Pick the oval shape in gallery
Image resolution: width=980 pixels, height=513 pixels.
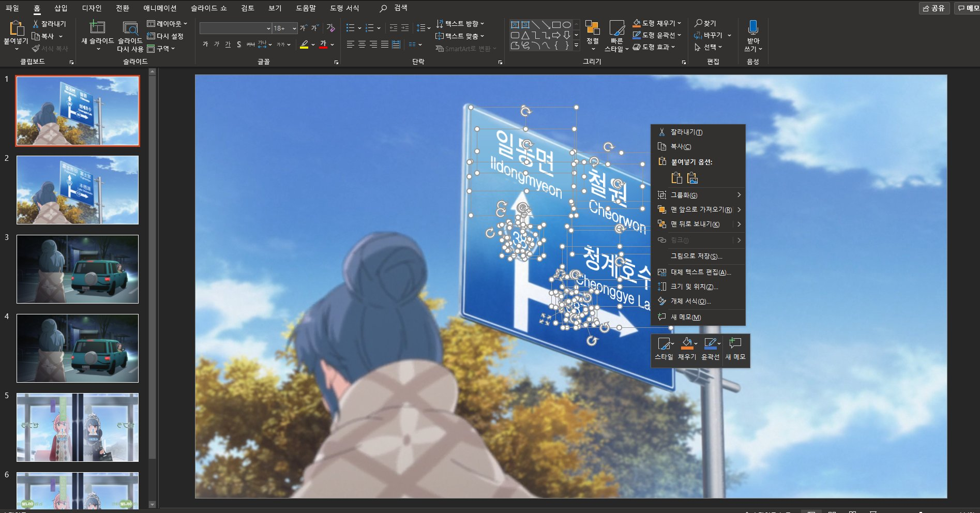pos(567,25)
